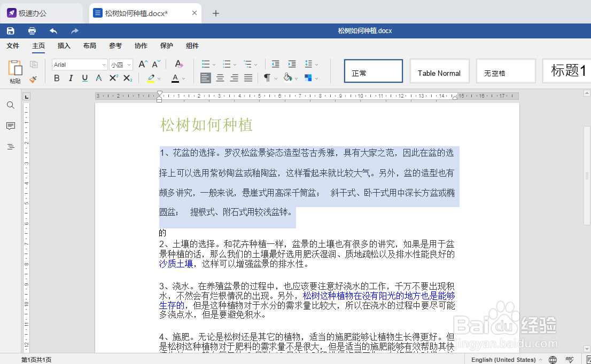Open the 文件 menu

[x=13, y=45]
